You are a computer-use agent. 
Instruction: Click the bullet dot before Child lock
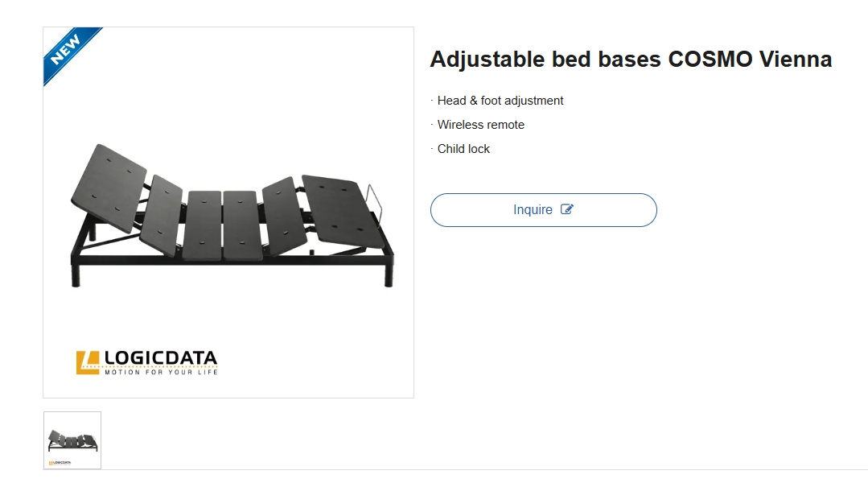pos(432,149)
